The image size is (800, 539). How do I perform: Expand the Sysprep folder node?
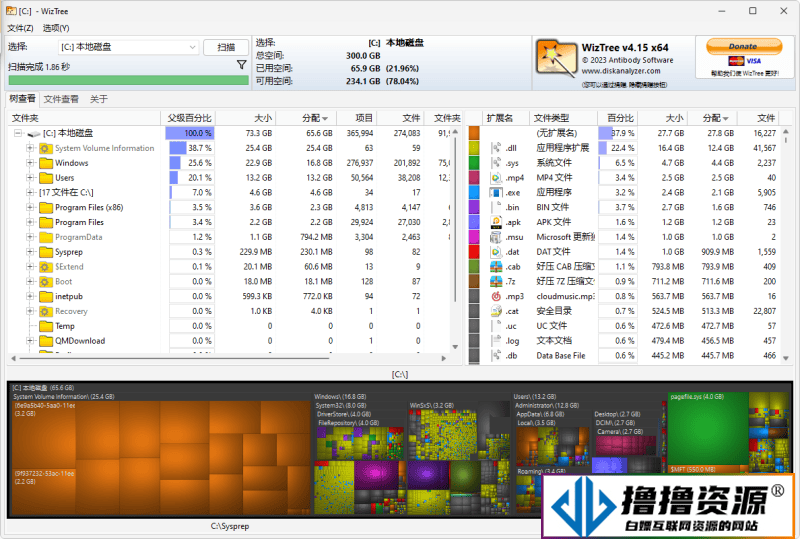[x=30, y=252]
